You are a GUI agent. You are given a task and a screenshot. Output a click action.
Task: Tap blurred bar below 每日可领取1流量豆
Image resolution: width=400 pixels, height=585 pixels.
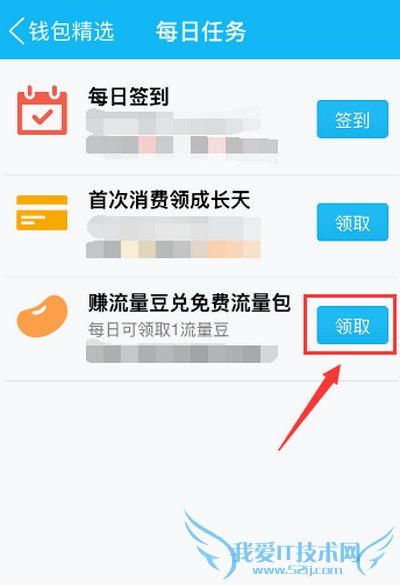pyautogui.click(x=182, y=354)
